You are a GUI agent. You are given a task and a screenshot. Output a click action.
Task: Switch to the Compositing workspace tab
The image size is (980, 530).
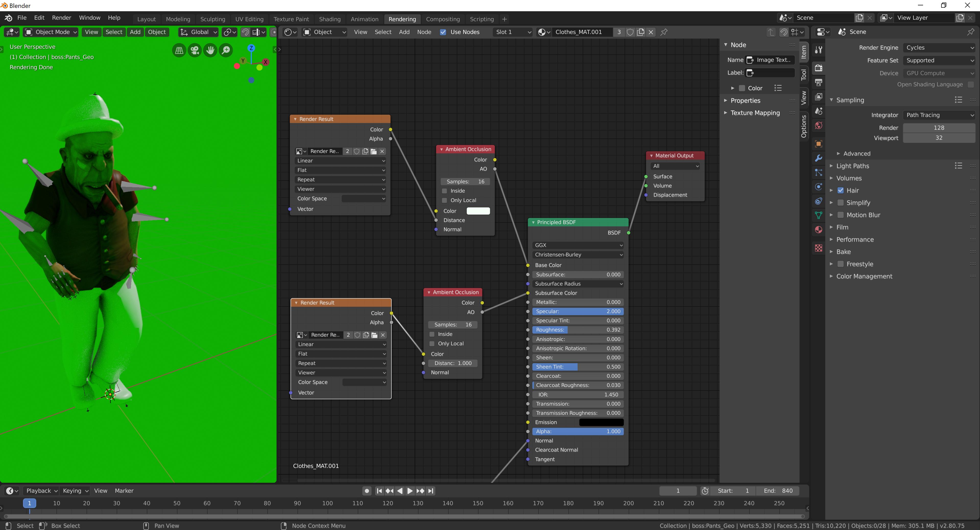[443, 19]
